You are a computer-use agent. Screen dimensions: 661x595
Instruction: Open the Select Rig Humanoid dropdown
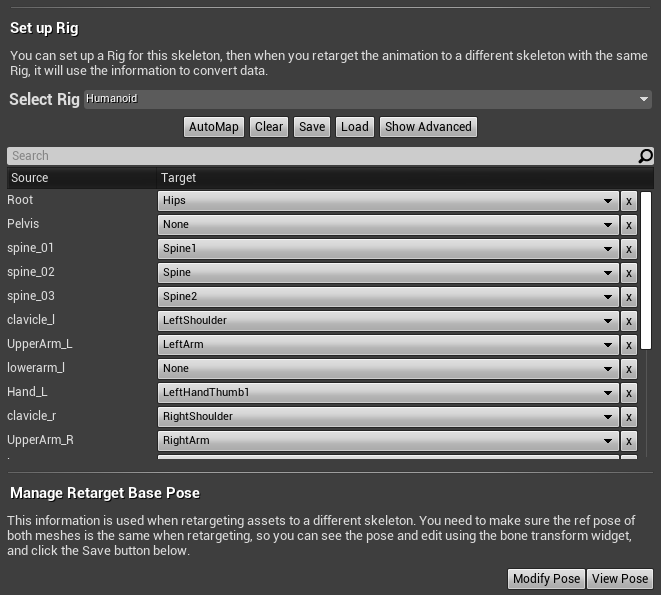(368, 99)
